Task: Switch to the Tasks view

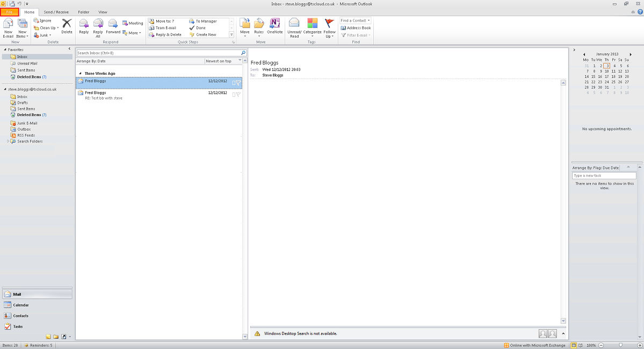Action: (37, 326)
